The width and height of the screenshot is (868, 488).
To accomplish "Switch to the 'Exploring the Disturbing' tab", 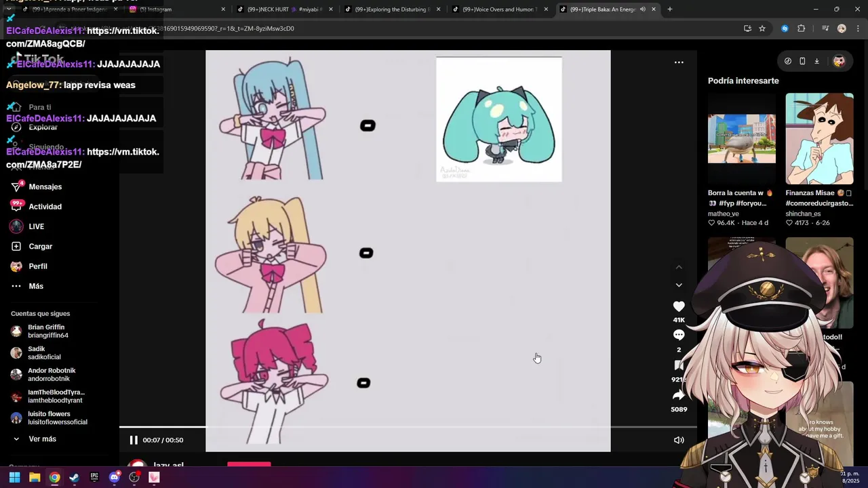I will 392,9.
